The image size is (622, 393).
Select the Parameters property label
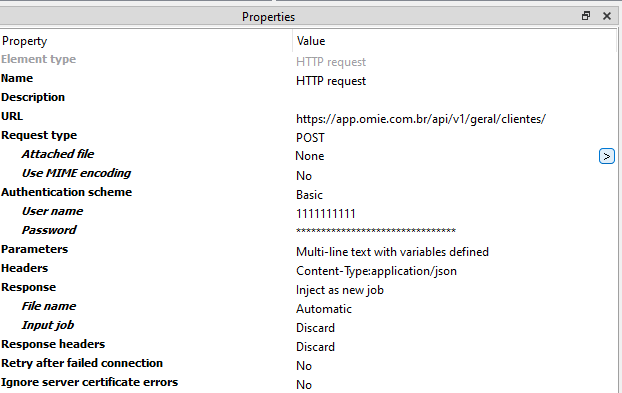[x=35, y=249]
